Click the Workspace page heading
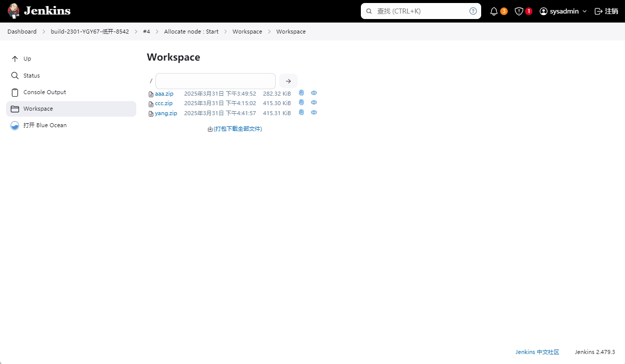Viewport: 625px width, 364px height. [173, 57]
